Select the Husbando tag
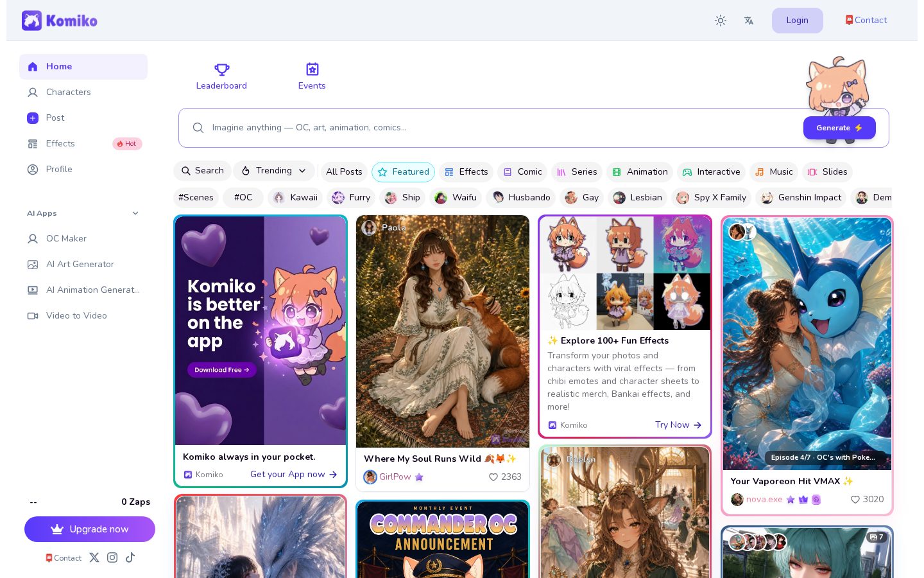Image resolution: width=924 pixels, height=578 pixels. coord(521,198)
